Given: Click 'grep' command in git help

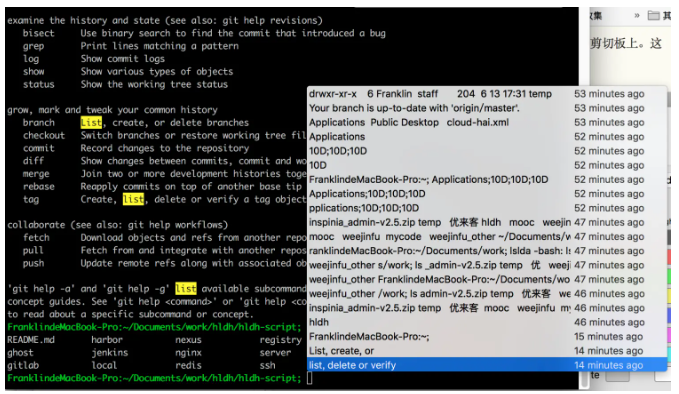Looking at the screenshot, I should [33, 46].
